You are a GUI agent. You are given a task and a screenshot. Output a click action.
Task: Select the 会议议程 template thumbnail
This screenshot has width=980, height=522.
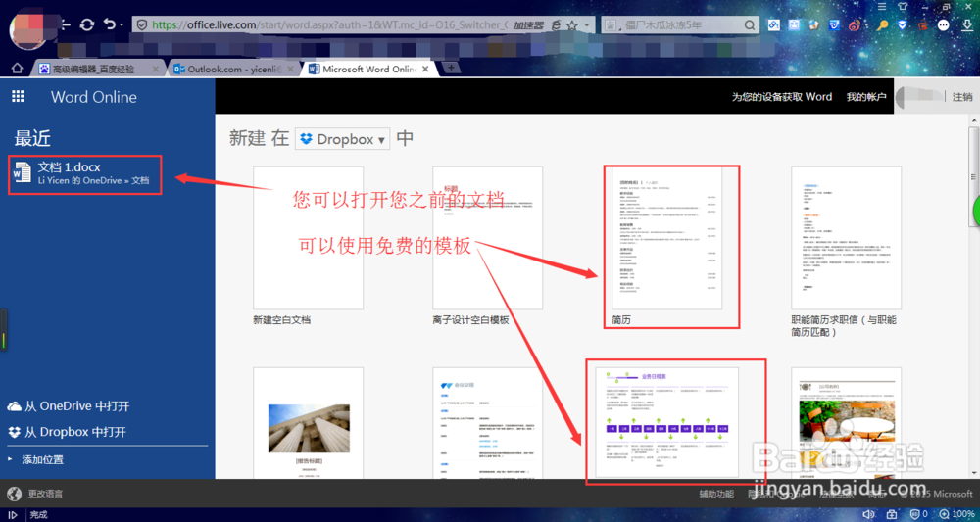point(487,423)
